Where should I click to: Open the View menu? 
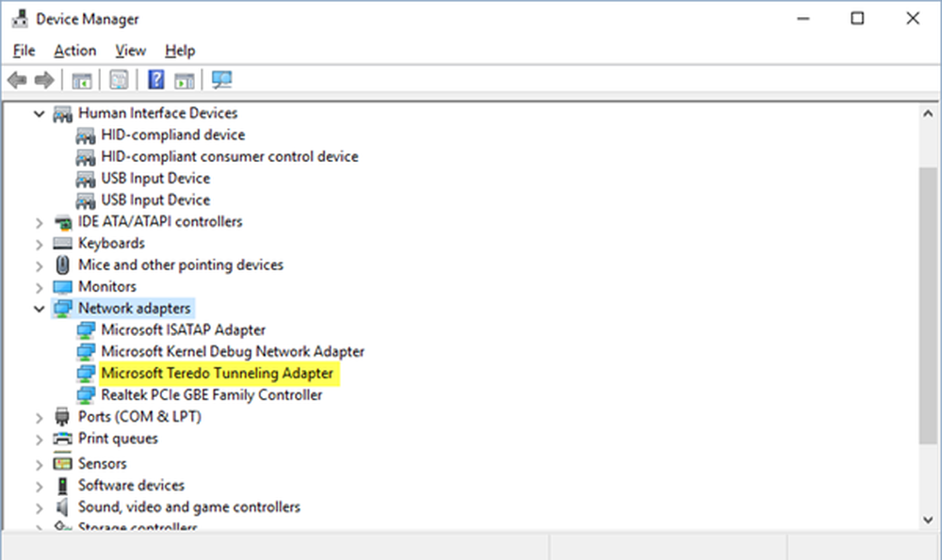coord(130,51)
